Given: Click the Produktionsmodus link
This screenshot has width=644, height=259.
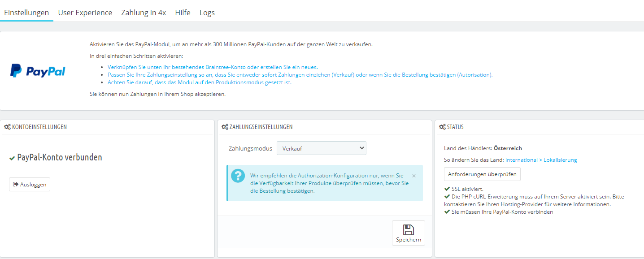Looking at the screenshot, I should pyautogui.click(x=200, y=82).
